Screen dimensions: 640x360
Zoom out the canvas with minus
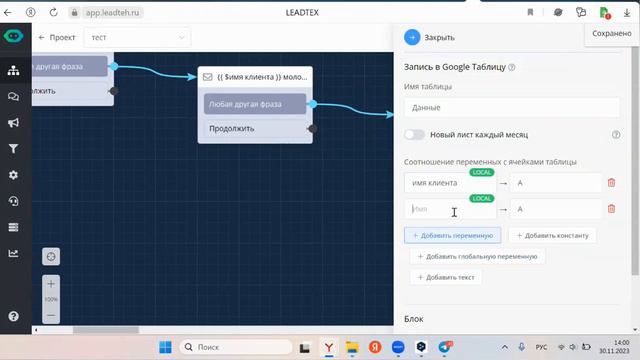point(51,315)
